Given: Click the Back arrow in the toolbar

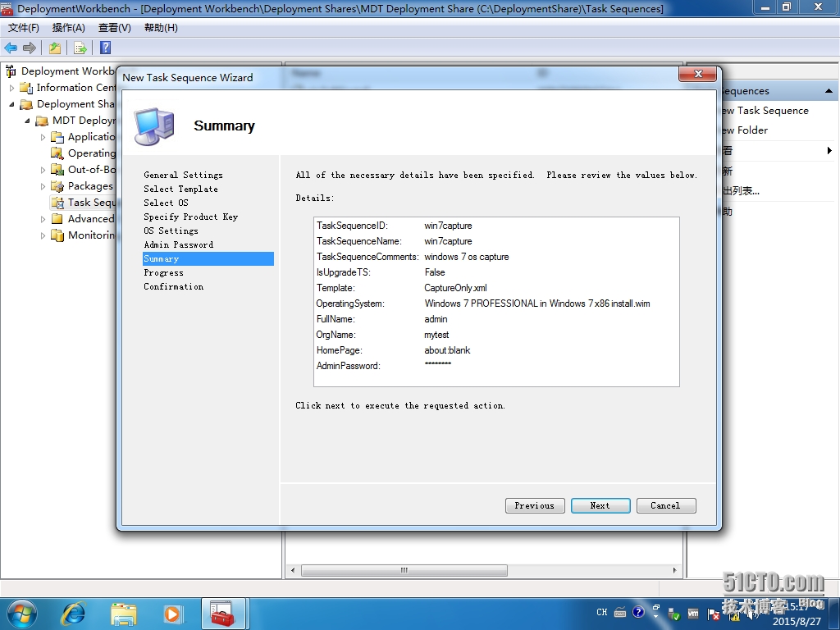Looking at the screenshot, I should pos(11,48).
